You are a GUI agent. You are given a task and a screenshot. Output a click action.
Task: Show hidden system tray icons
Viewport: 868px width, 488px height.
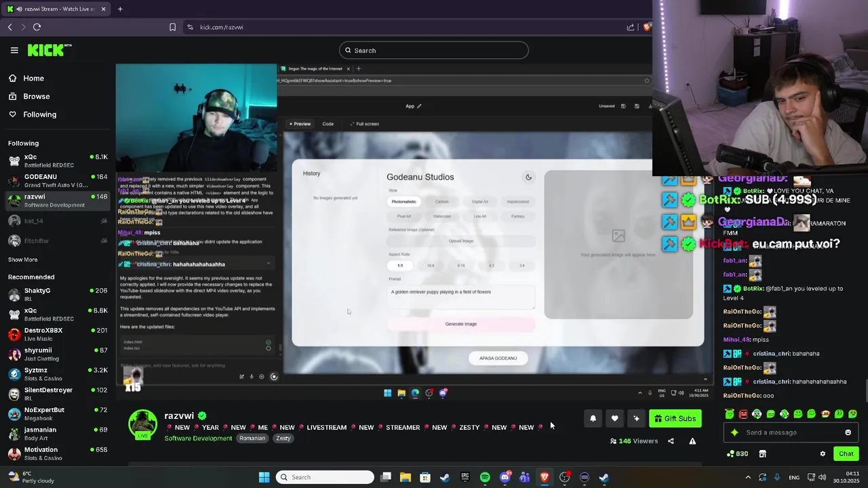tap(748, 477)
